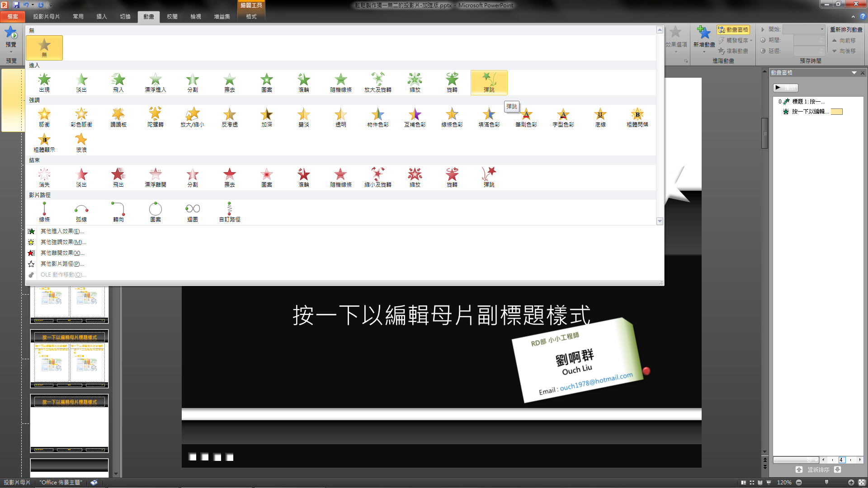868x488 pixels.
Task: Click the gallery scroll down arrow
Action: click(660, 221)
